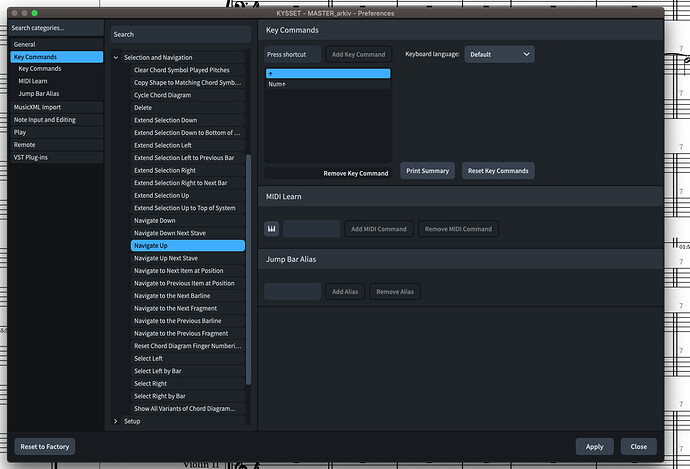Click Remove MIDI Command button

[x=458, y=229]
